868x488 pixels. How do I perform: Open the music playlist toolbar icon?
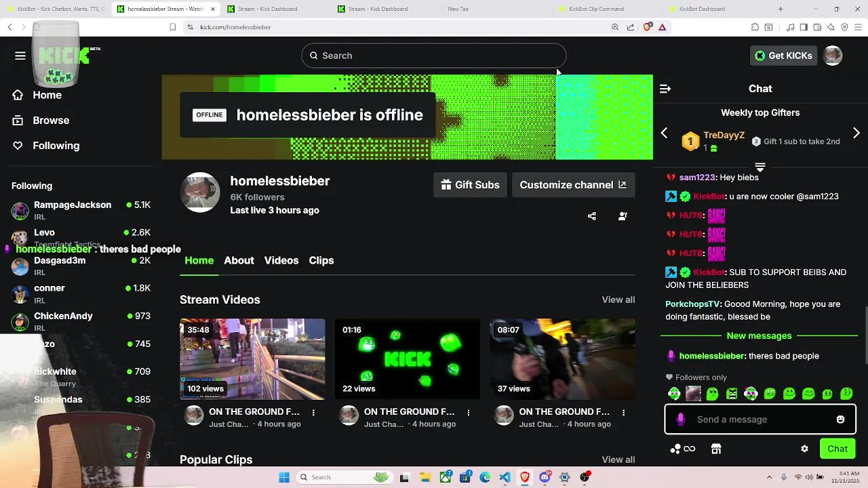tap(790, 27)
